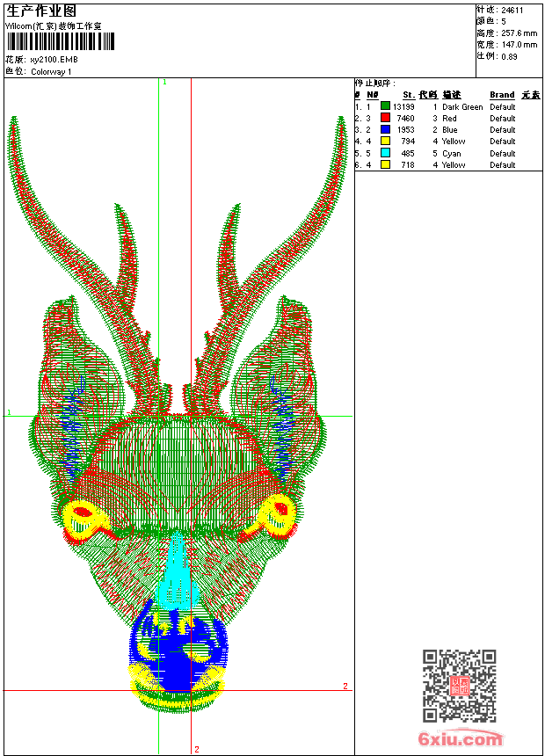Screen dimensions: 545x756
Task: Pick the Blue thread color swatch
Action: pos(385,129)
